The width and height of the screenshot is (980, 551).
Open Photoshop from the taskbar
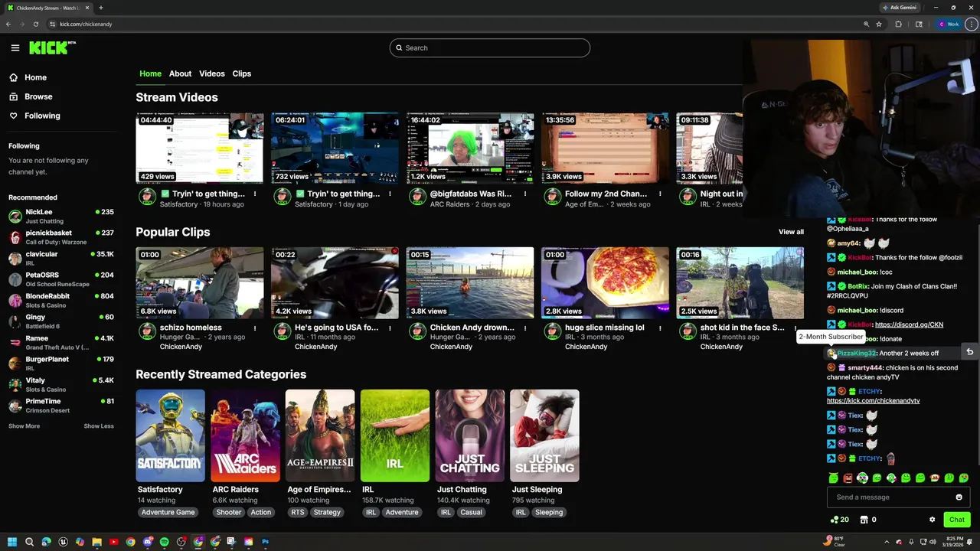(265, 542)
